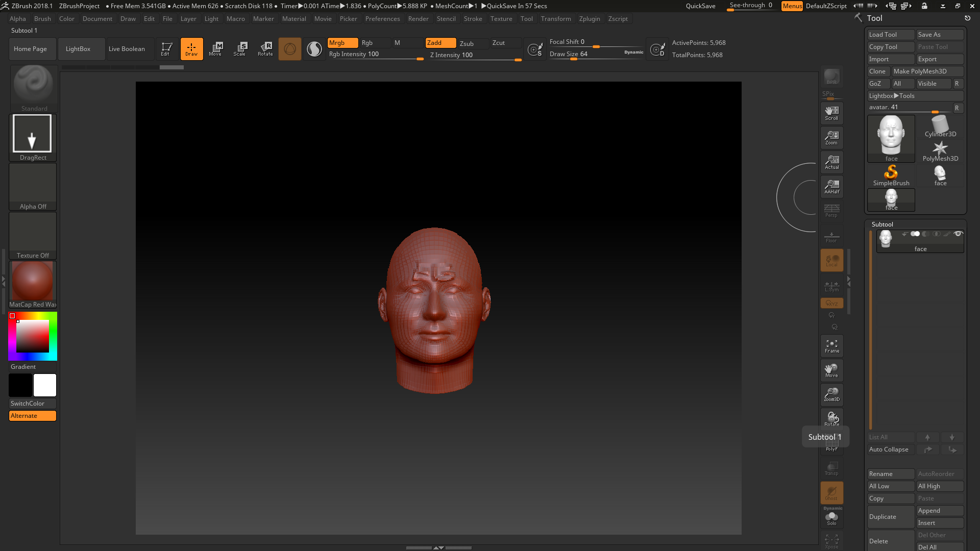The height and width of the screenshot is (551, 980).
Task: Click the Scroll icon on the right shelf
Action: point(831,112)
